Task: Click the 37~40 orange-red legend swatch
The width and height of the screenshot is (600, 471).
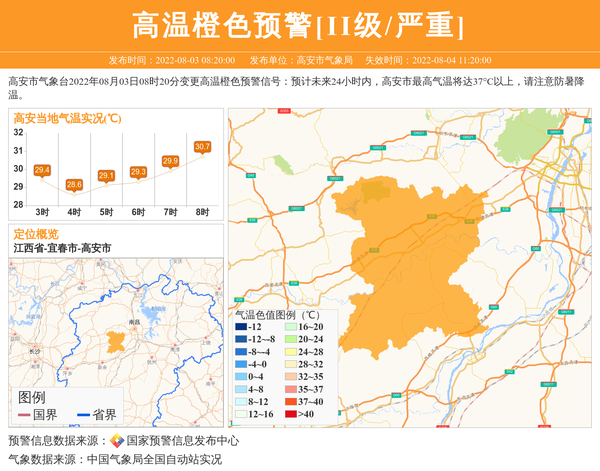Action: point(291,402)
